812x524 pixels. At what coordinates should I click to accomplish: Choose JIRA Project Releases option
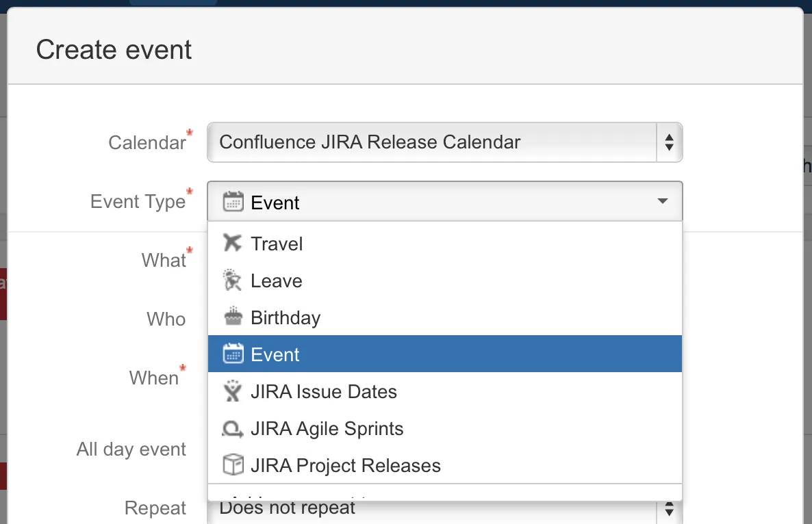click(445, 465)
